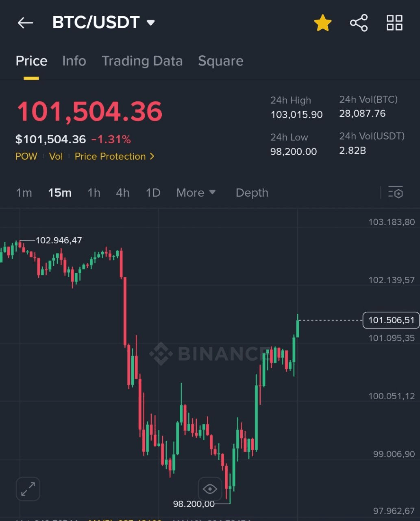
Task: Open chart settings icon beside Depth
Action: pyautogui.click(x=395, y=193)
